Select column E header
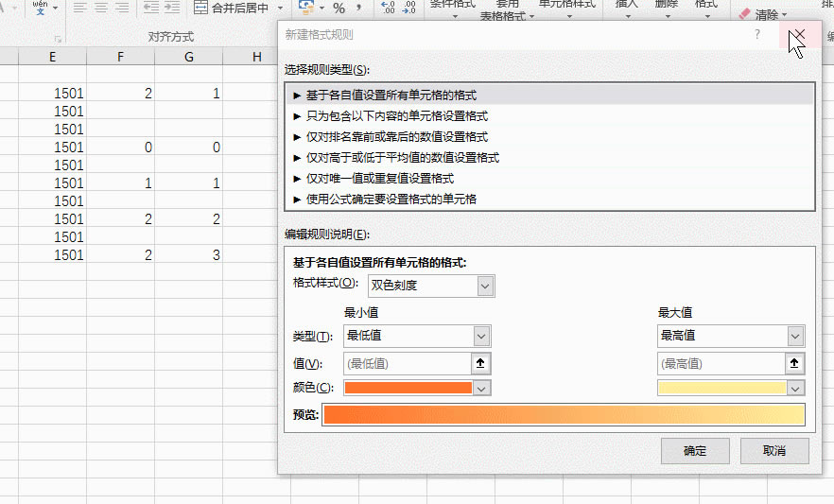The width and height of the screenshot is (834, 504). point(52,57)
